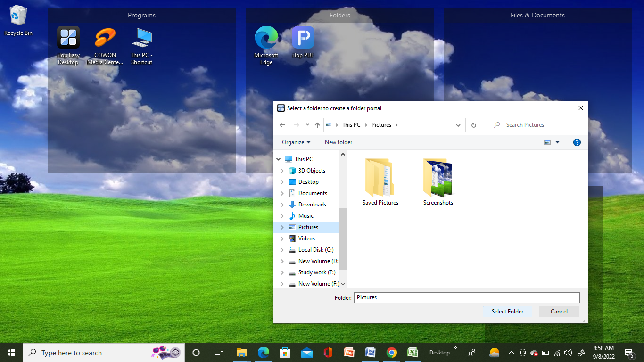Expand the 3D Objects tree node
Screen dimensions: 644x362
(282, 171)
